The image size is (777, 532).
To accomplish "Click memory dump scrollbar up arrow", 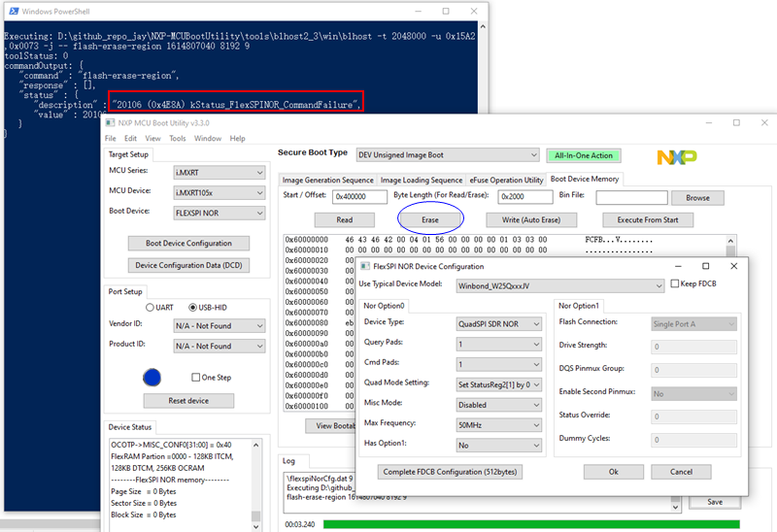I will [x=730, y=241].
